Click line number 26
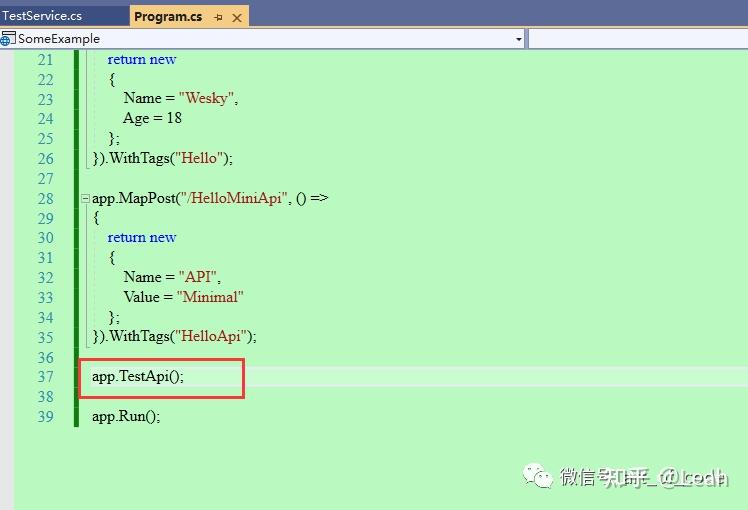748x510 pixels. click(x=45, y=159)
